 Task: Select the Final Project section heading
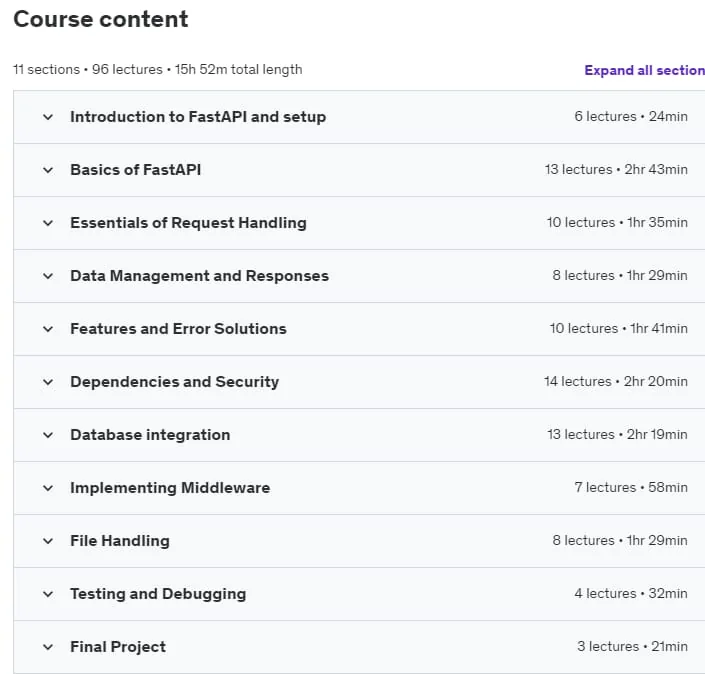pos(118,647)
